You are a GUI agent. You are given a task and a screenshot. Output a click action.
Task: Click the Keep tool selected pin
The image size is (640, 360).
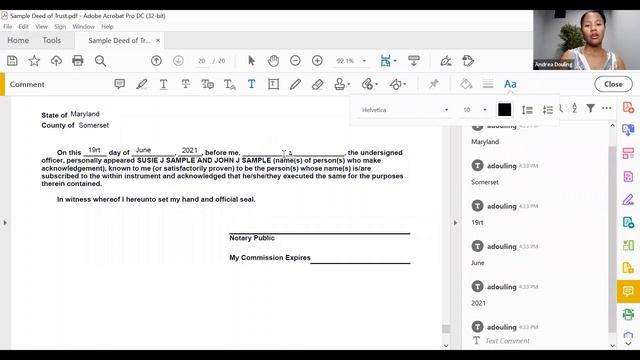433,84
